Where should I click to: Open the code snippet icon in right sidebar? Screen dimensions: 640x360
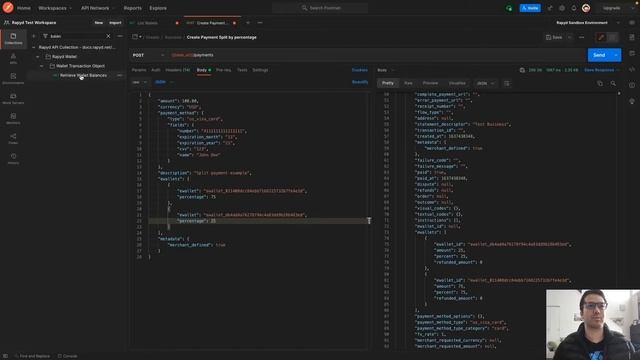(632, 69)
